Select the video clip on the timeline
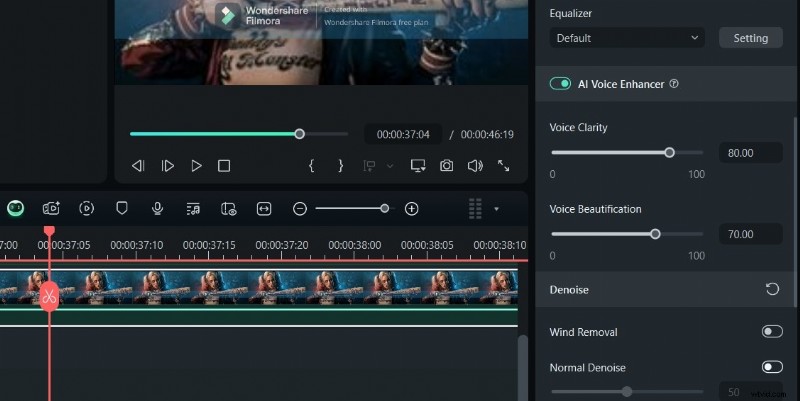Viewport: 800px width, 401px height. coord(259,288)
